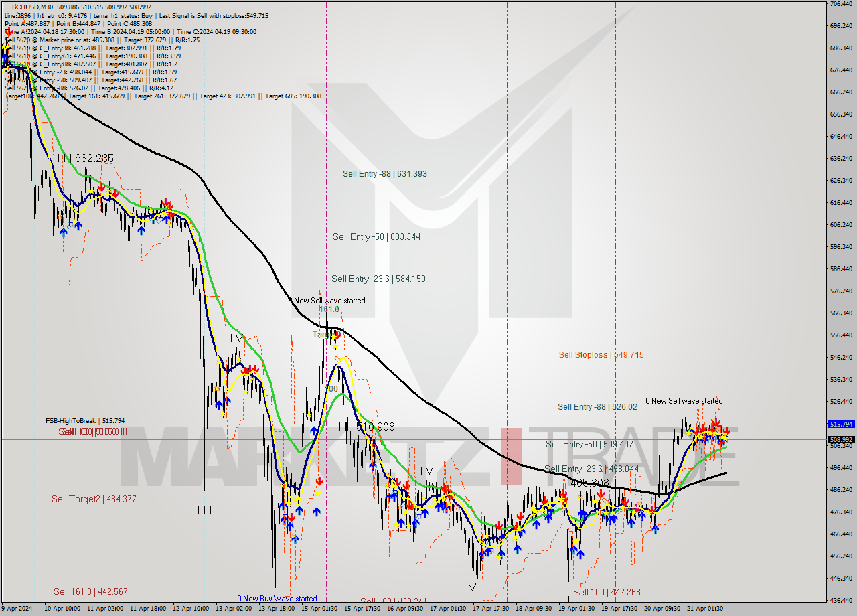Click the 436.440 price axis value

tap(841, 601)
